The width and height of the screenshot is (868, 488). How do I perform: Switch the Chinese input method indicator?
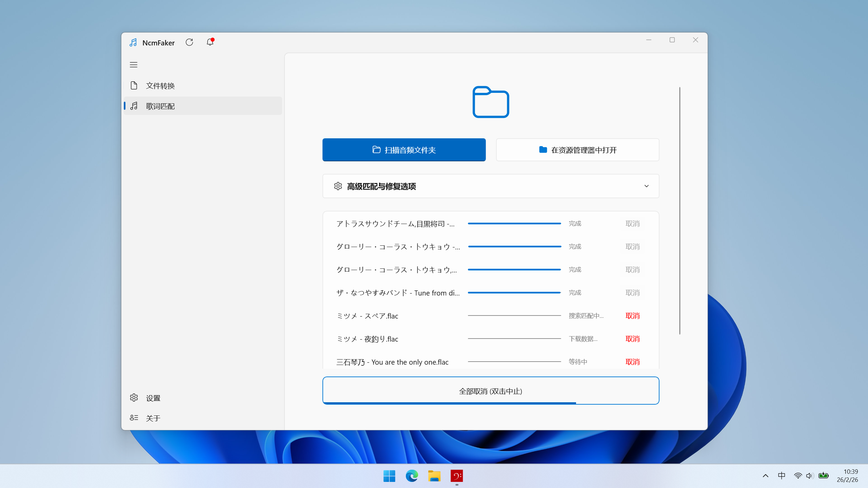click(782, 476)
